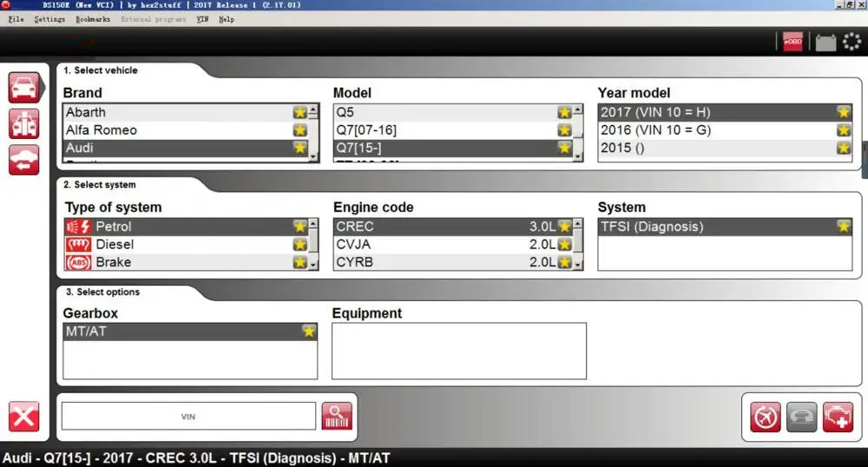Toggle favorite star for Q5 model

coord(564,112)
